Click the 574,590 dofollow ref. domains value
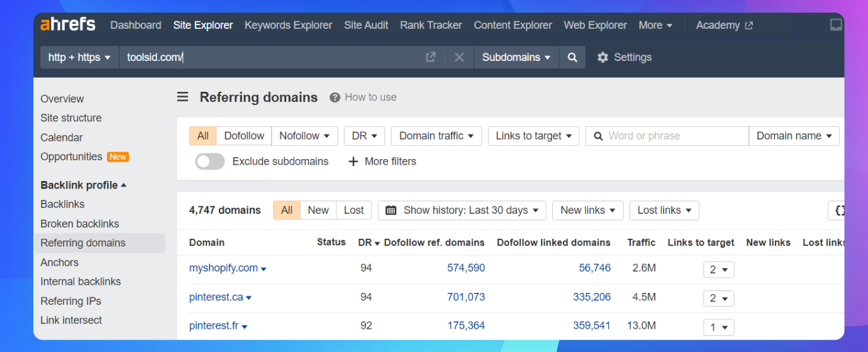 pos(466,268)
